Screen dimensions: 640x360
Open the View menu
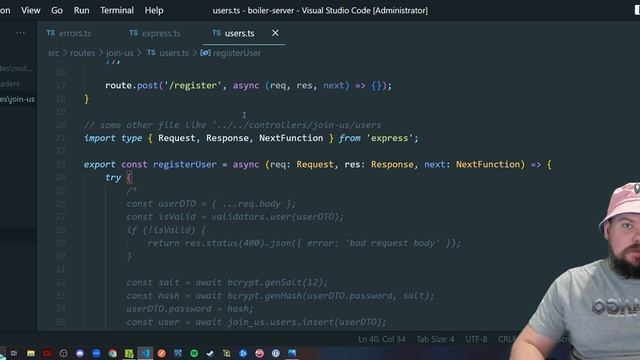click(x=31, y=10)
